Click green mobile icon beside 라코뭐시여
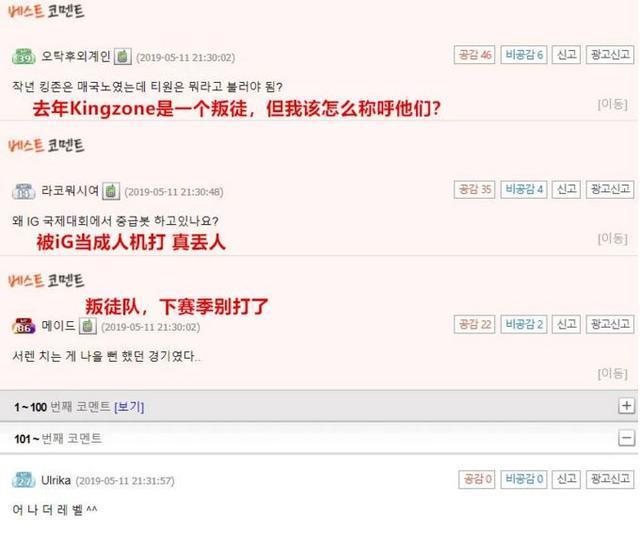 [111, 191]
